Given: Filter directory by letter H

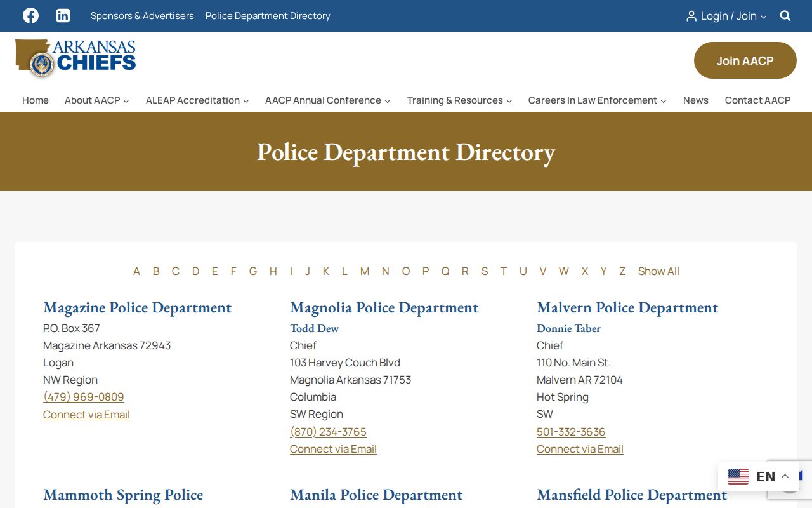Looking at the screenshot, I should (x=273, y=271).
